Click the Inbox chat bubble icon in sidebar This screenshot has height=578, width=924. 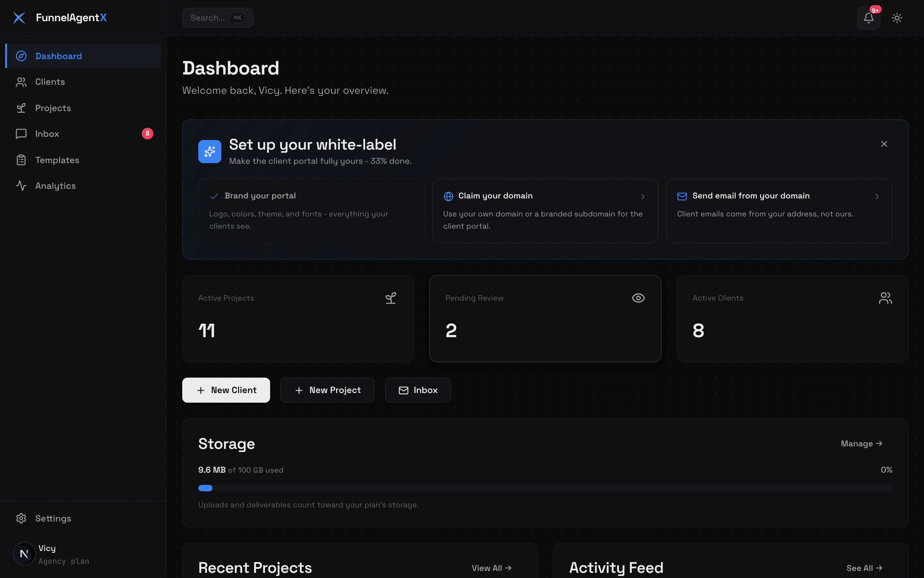pyautogui.click(x=21, y=134)
